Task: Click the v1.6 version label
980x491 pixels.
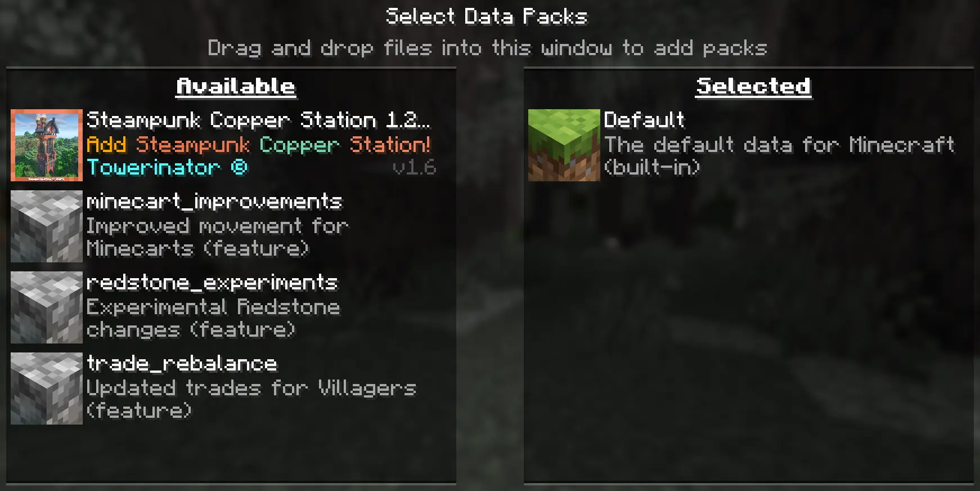Action: coord(414,167)
